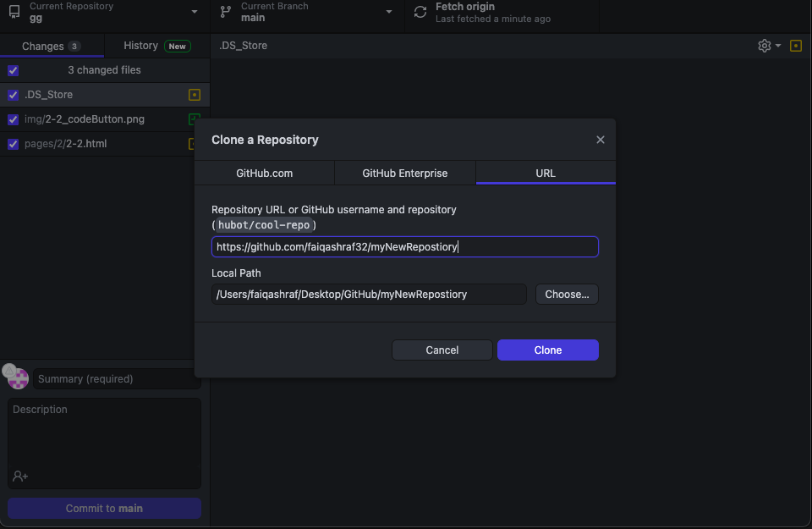Viewport: 812px width, 529px height.
Task: Expand the dropdown arrow beside the gear icon
Action: (778, 46)
